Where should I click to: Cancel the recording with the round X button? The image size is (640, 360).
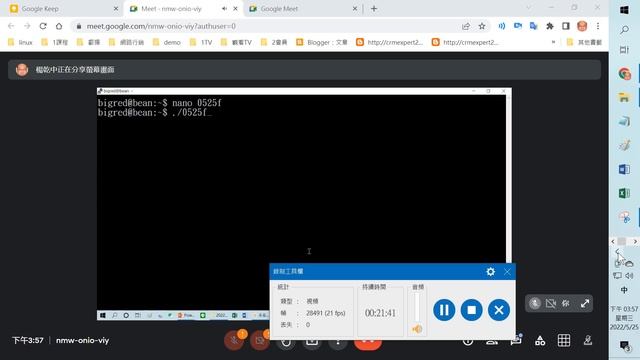(x=499, y=310)
